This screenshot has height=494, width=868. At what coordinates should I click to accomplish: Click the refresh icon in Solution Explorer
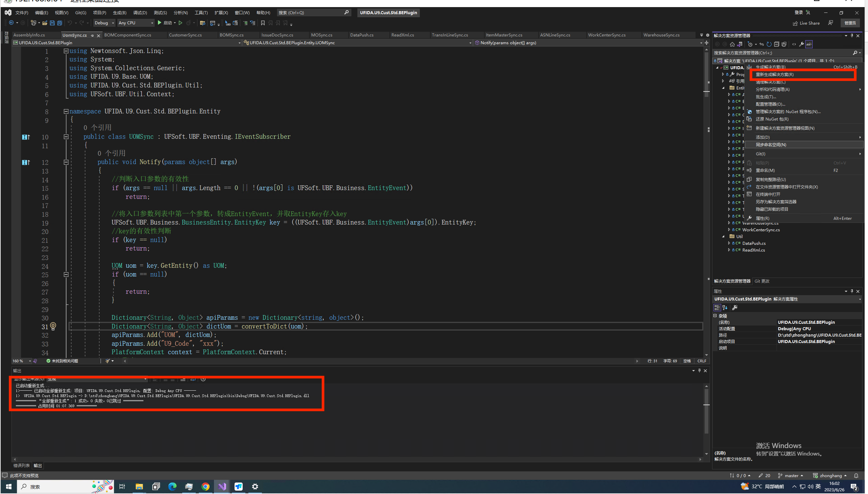(769, 45)
